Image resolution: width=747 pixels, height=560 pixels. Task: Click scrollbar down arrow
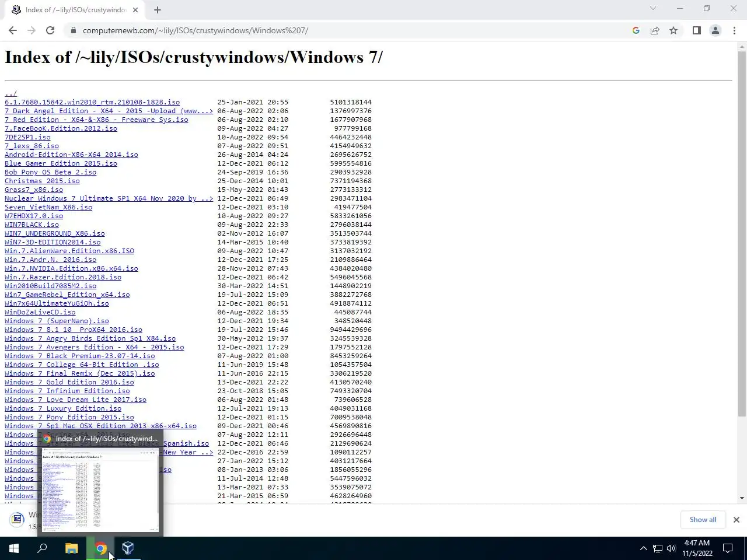742,499
